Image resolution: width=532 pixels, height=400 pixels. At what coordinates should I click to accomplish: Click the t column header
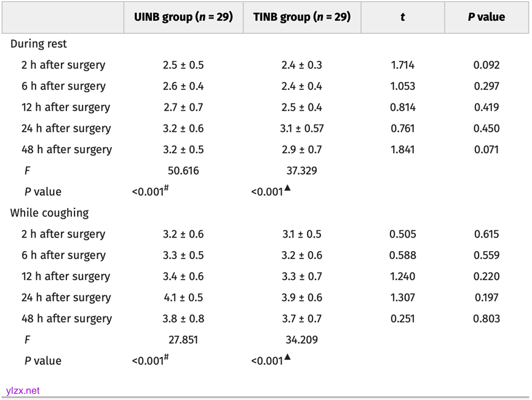(402, 17)
